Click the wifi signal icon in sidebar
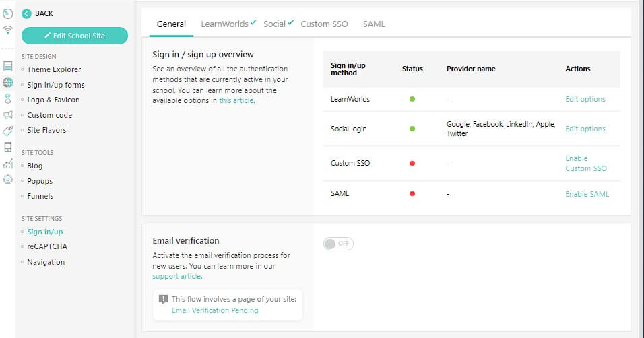Image resolution: width=644 pixels, height=338 pixels. tap(8, 30)
